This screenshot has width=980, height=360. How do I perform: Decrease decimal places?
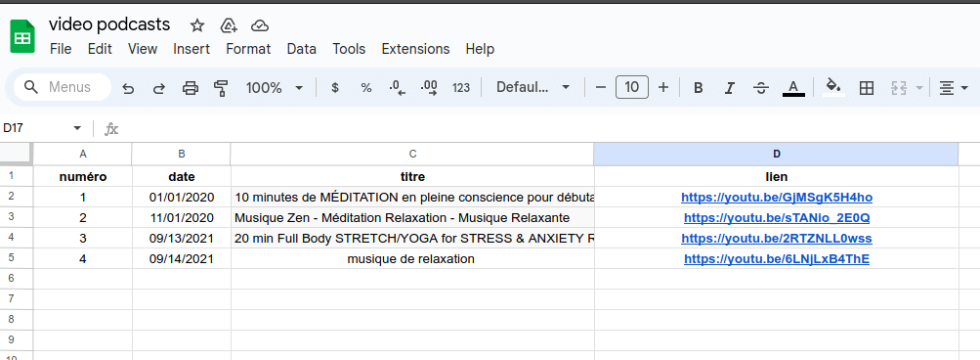(398, 88)
